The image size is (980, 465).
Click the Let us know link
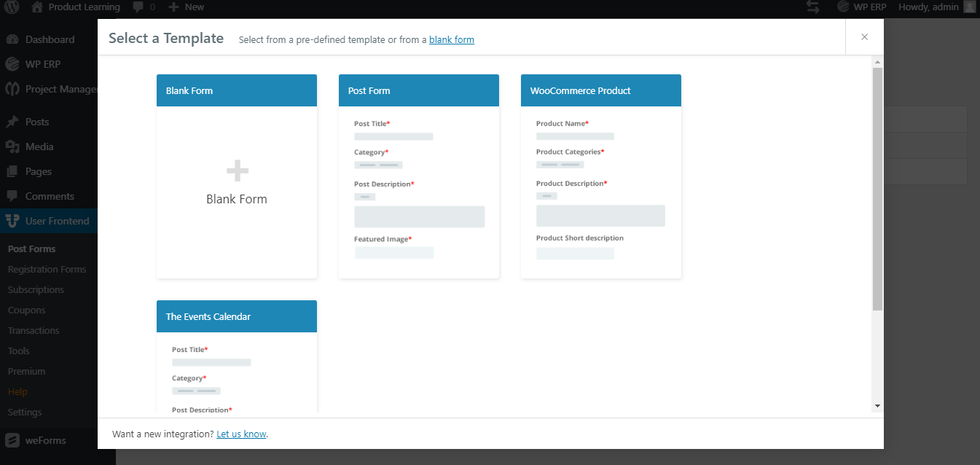(x=241, y=434)
